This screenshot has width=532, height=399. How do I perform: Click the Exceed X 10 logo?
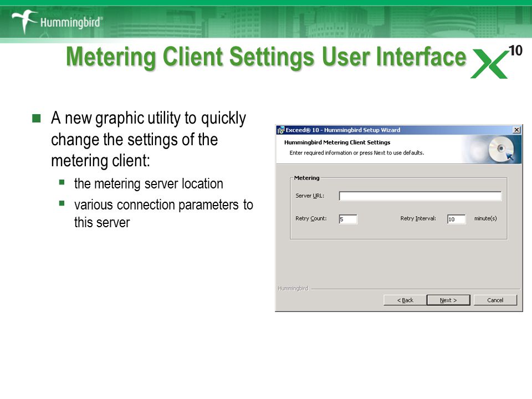point(496,62)
